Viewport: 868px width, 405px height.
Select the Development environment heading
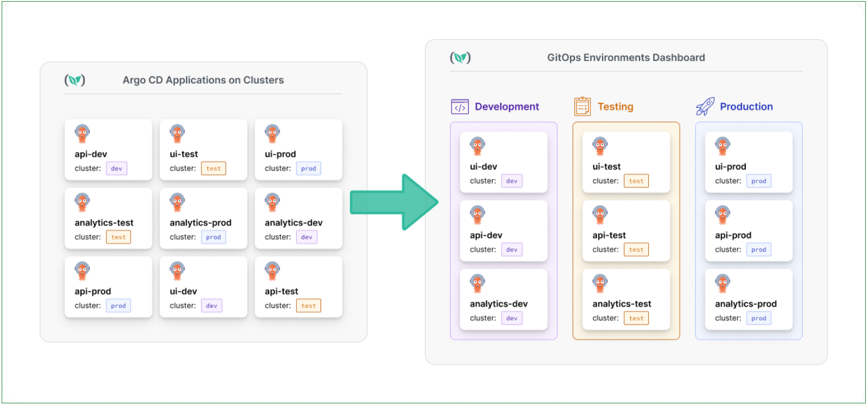507,107
